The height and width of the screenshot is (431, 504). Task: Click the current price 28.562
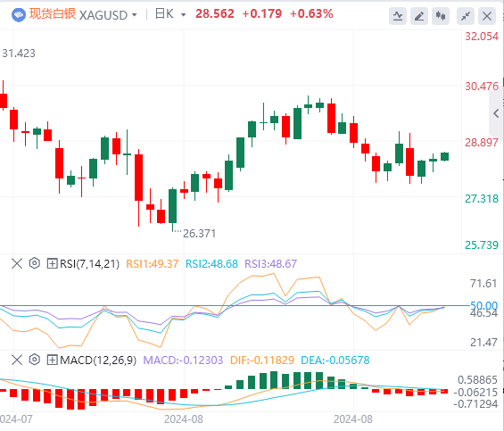tap(215, 13)
